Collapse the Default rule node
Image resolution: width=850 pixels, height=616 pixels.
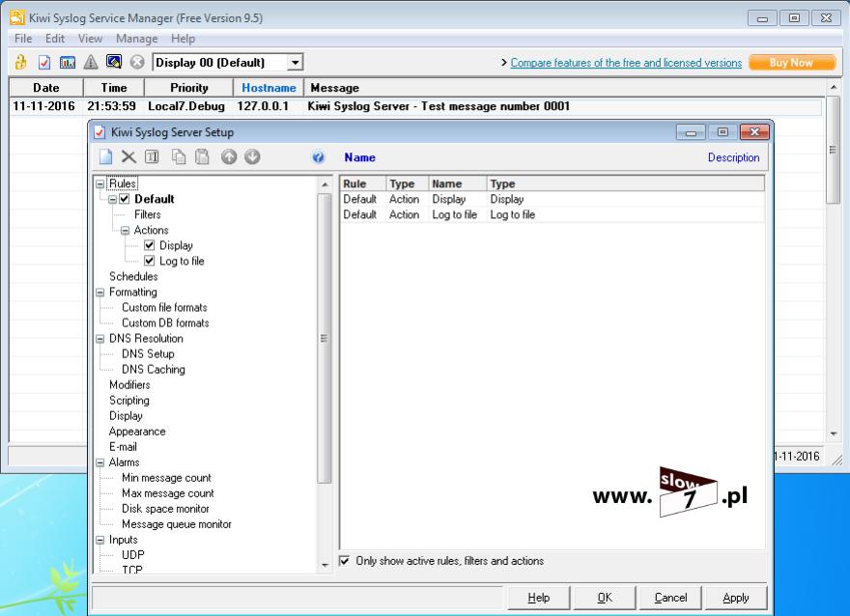pos(112,199)
